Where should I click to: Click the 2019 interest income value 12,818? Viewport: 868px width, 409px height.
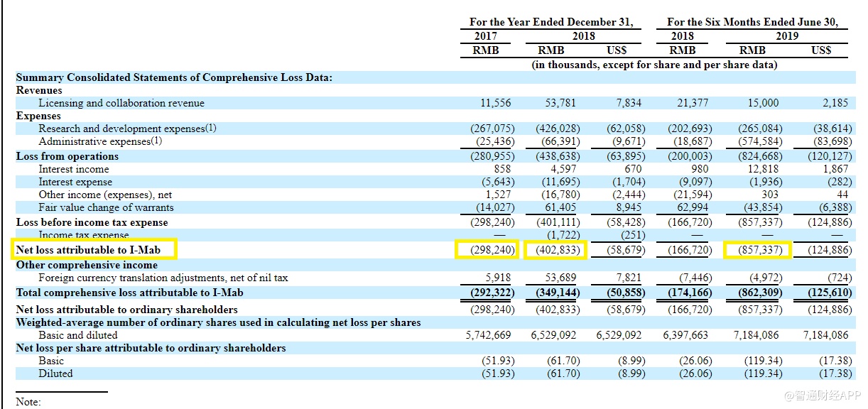point(763,169)
